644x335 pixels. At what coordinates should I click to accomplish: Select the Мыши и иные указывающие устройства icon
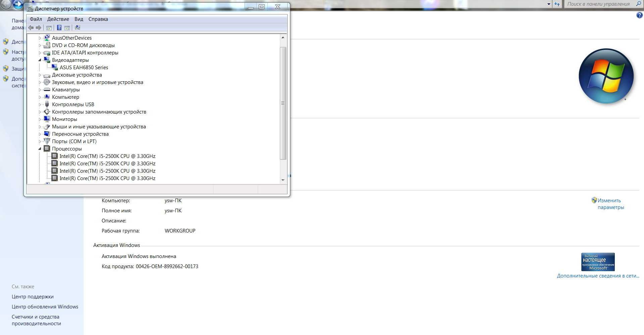click(x=47, y=127)
